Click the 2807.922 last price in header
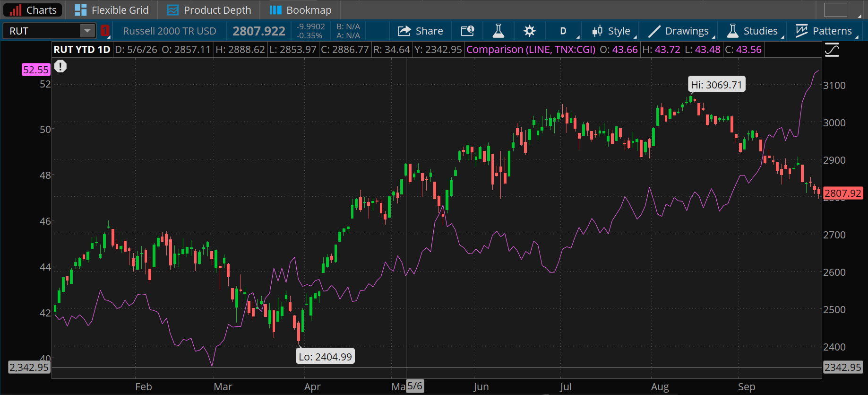Viewport: 868px width, 395px height. (x=259, y=31)
